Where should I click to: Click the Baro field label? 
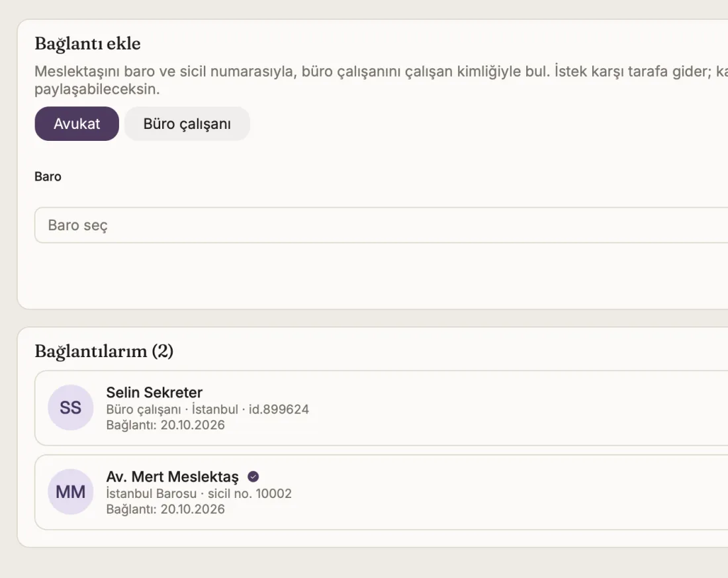48,177
